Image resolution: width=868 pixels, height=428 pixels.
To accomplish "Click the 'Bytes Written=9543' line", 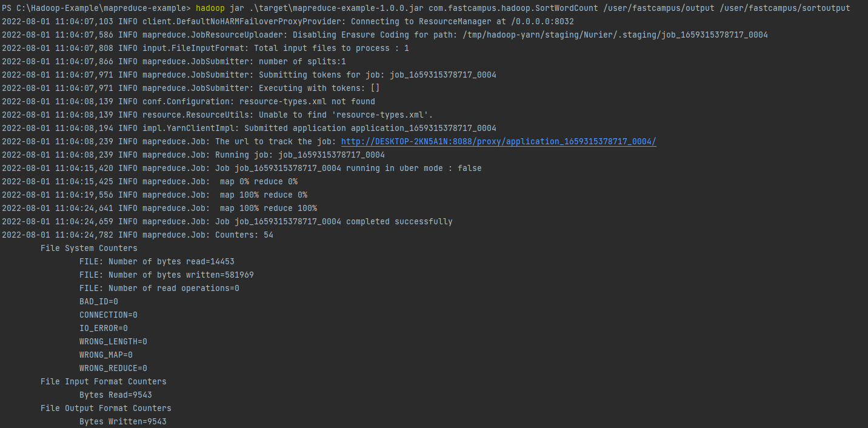I will coord(123,421).
